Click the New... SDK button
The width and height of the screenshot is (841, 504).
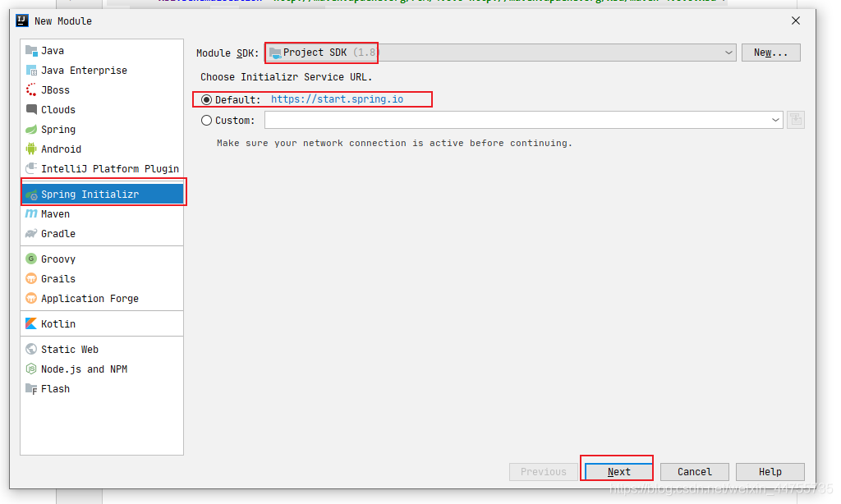click(770, 53)
